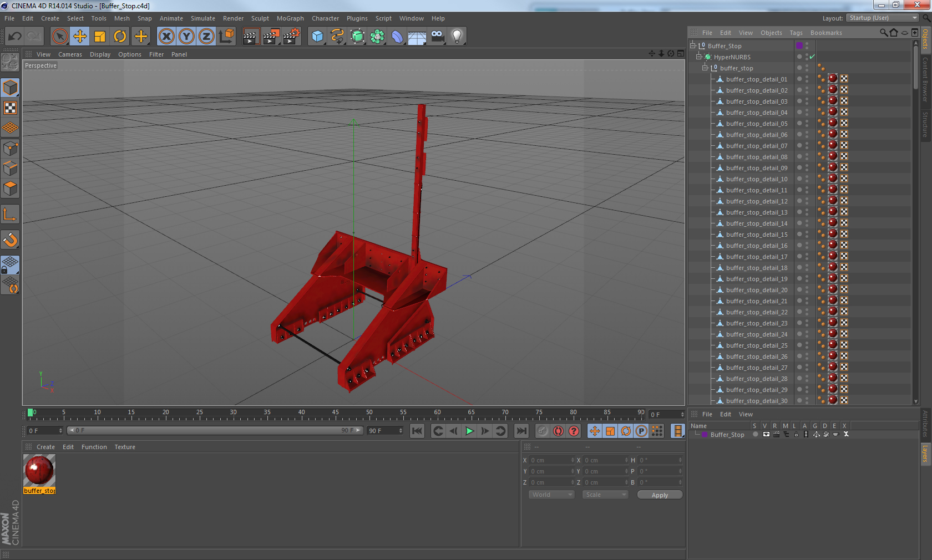The width and height of the screenshot is (932, 560).
Task: Activate the Rotate tool
Action: pyautogui.click(x=120, y=37)
